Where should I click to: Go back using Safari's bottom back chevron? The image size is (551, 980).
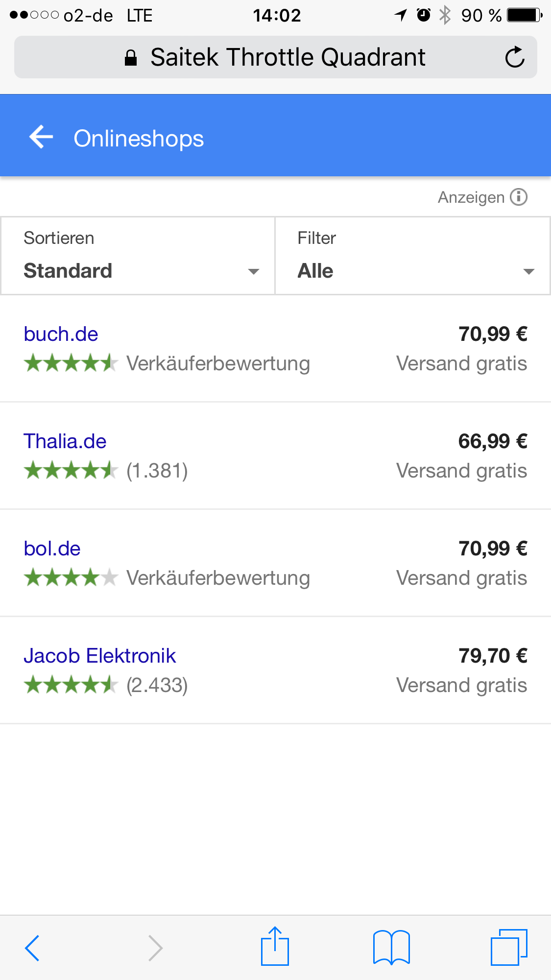(32, 948)
